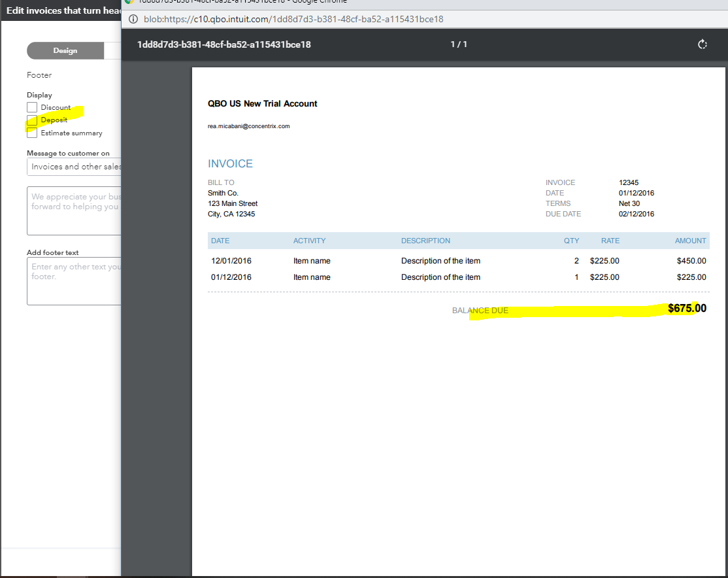Click the info icon in the address bar
This screenshot has height=578, width=728.
coord(133,20)
